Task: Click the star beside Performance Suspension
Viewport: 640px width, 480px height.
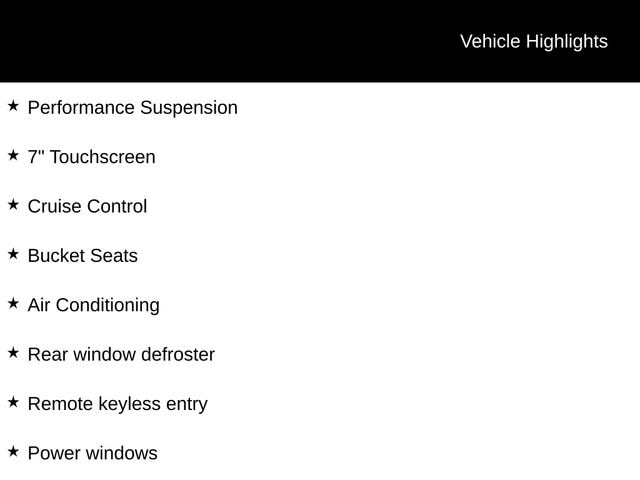Action: 13,105
